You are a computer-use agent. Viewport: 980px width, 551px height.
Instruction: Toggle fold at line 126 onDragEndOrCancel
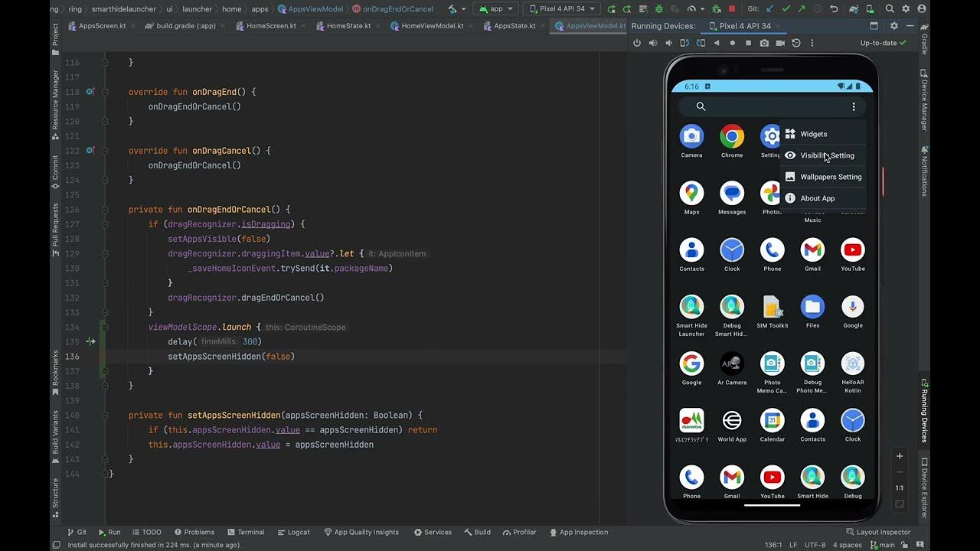pos(106,210)
